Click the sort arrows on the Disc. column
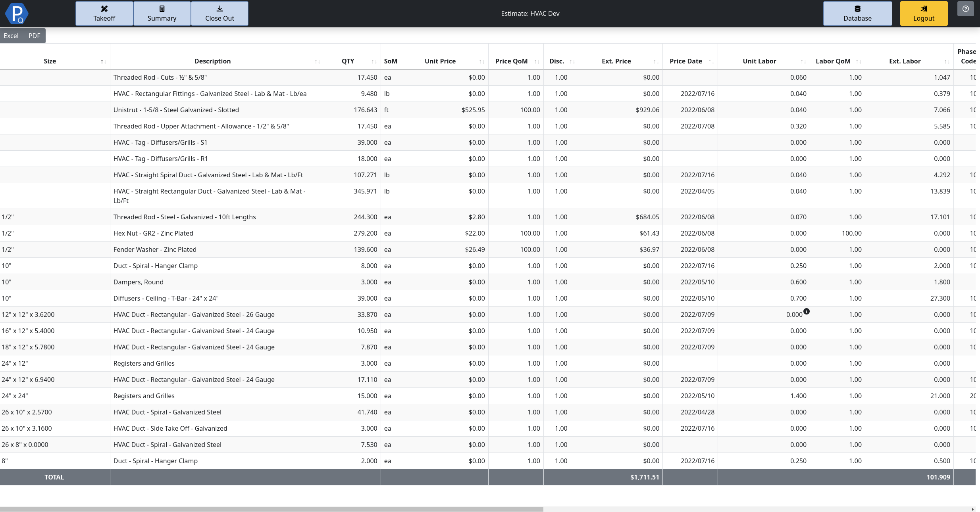 (x=573, y=61)
